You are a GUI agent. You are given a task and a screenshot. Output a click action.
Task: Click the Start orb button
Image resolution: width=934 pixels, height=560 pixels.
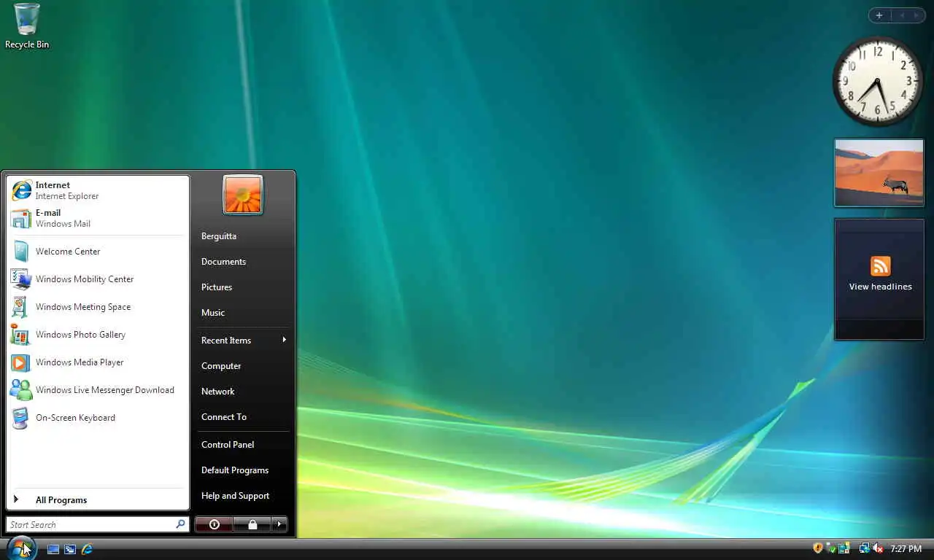tap(20, 548)
